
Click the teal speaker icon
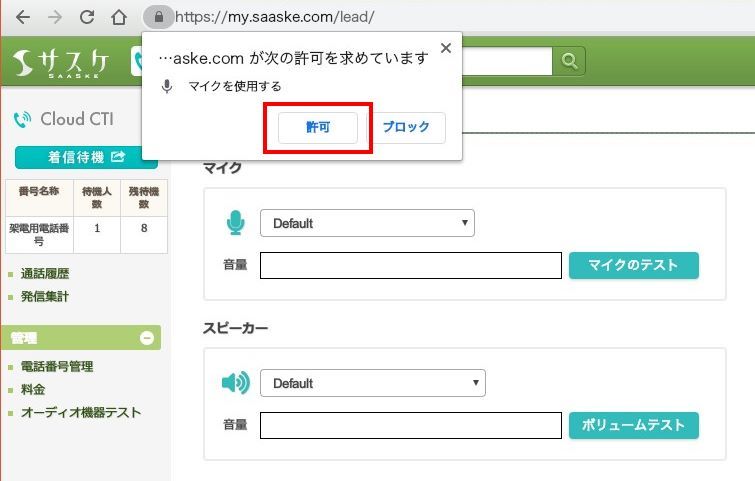(235, 383)
